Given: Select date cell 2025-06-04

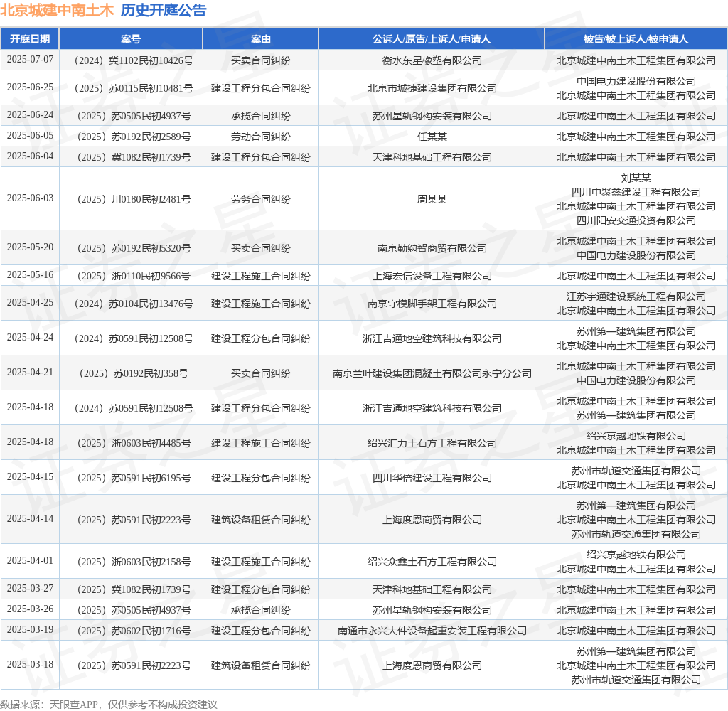Looking at the screenshot, I should tap(30, 156).
